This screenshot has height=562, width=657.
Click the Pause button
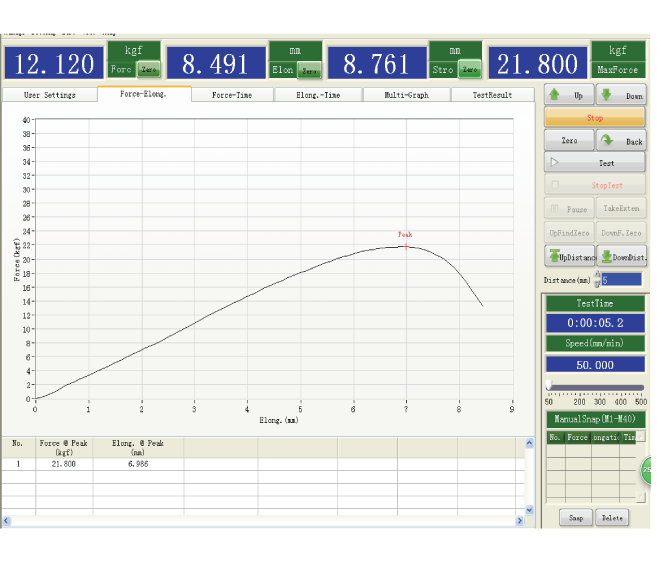coord(569,208)
